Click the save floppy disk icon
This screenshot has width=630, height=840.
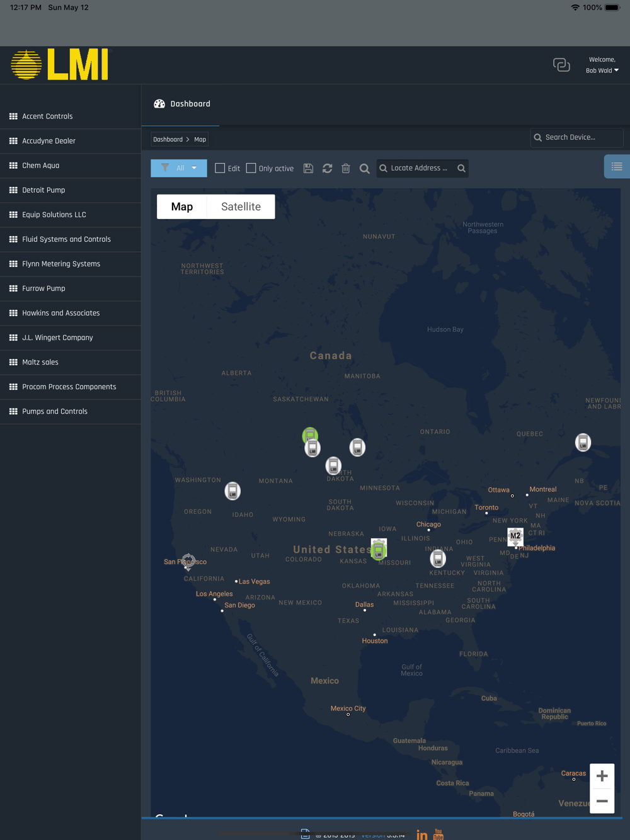(308, 168)
